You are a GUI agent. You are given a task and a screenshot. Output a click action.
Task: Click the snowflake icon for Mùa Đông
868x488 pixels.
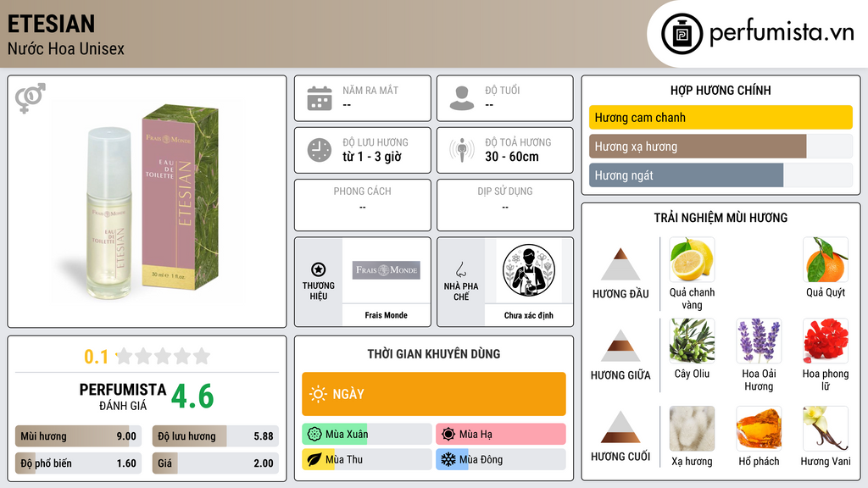pyautogui.click(x=448, y=459)
